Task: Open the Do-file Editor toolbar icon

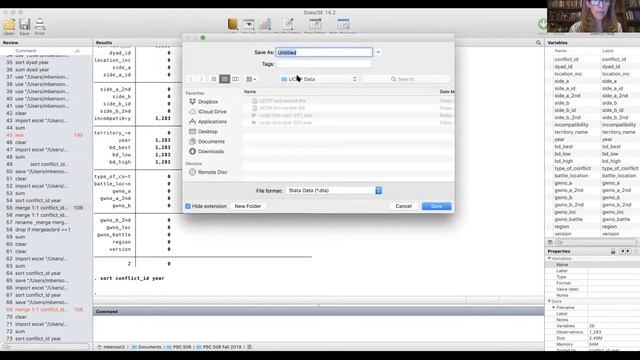Action: click(289, 24)
